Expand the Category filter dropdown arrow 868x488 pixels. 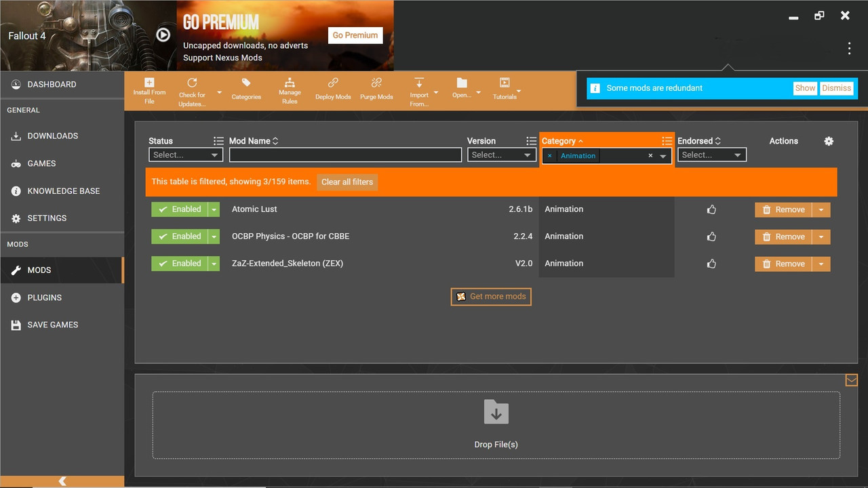(663, 157)
